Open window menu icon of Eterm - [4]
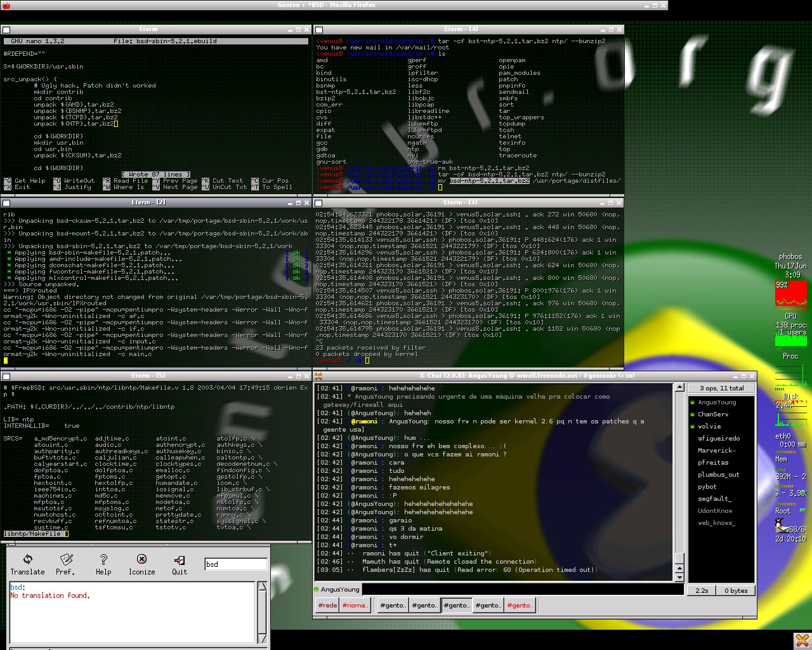812x650 pixels. 319,30
